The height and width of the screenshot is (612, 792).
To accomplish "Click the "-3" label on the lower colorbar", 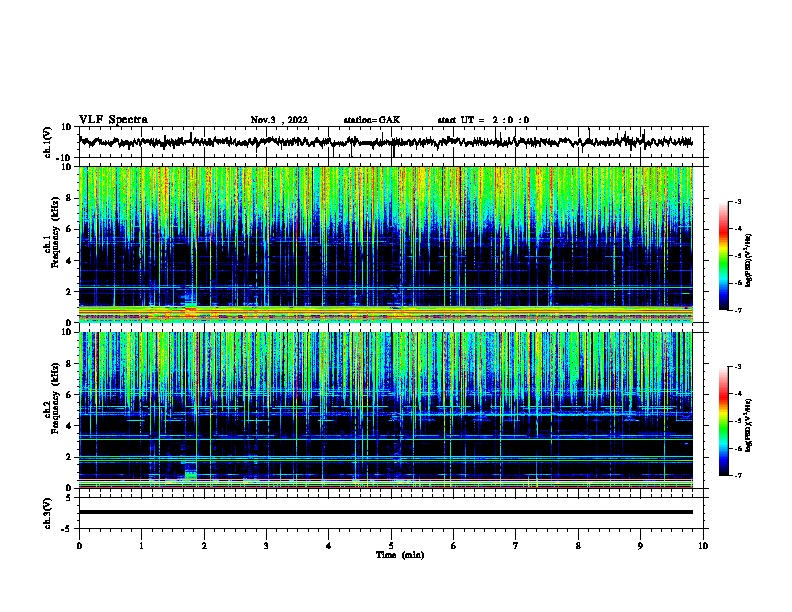I will (737, 367).
